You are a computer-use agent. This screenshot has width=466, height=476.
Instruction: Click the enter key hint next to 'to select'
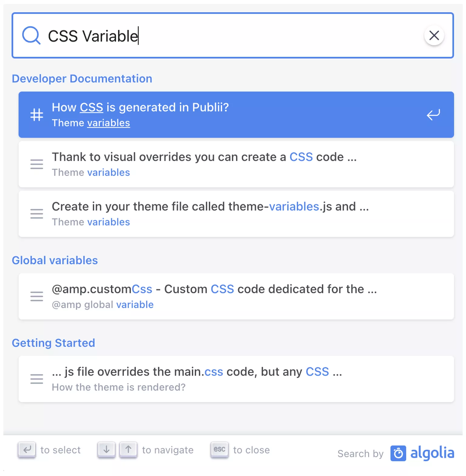click(27, 450)
